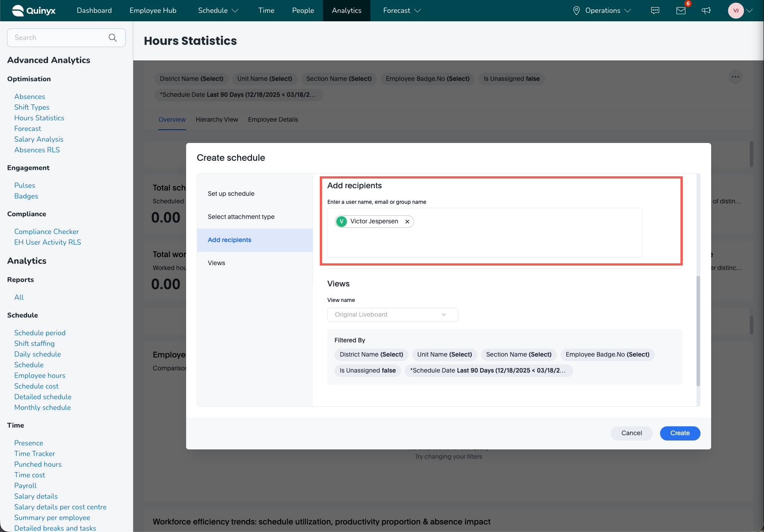
Task: Open the Schedule period link
Action: click(x=40, y=333)
